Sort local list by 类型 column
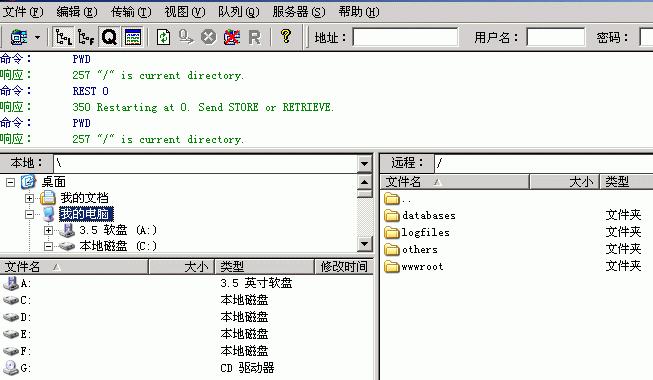The height and width of the screenshot is (380, 653). pos(264,267)
